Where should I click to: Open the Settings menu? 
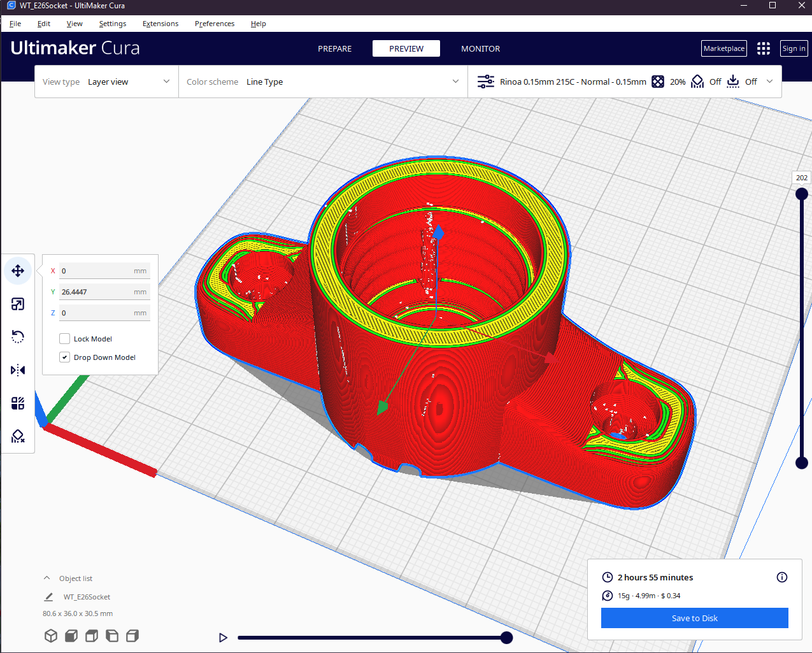113,24
